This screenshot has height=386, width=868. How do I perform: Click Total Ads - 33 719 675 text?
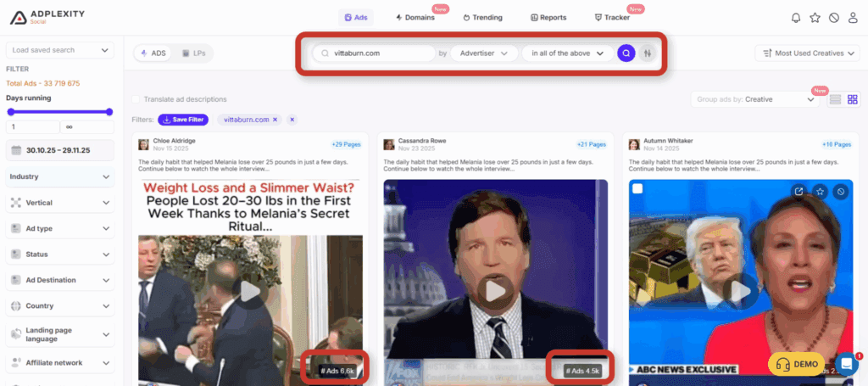click(x=43, y=84)
